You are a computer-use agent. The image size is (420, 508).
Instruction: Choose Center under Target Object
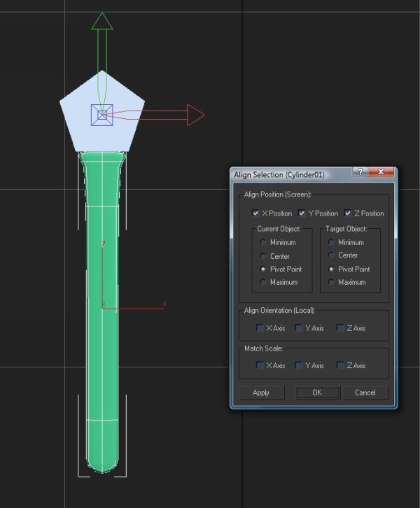331,255
